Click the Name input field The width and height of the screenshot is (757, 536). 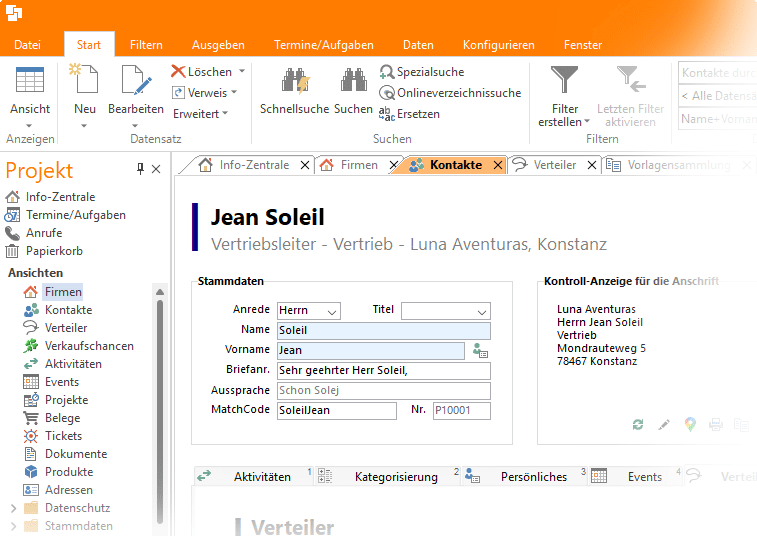[383, 331]
